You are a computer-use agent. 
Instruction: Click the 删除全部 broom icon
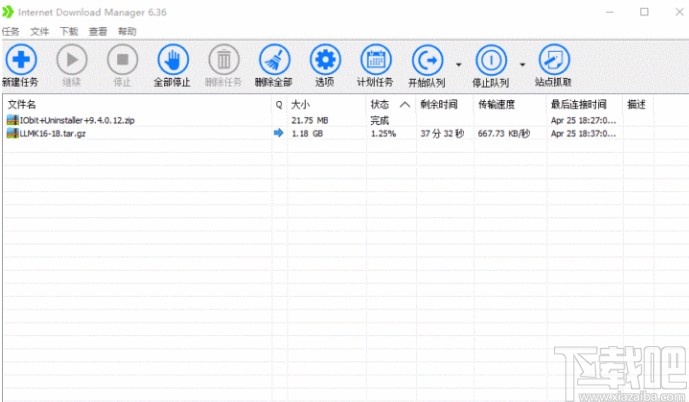pyautogui.click(x=275, y=59)
